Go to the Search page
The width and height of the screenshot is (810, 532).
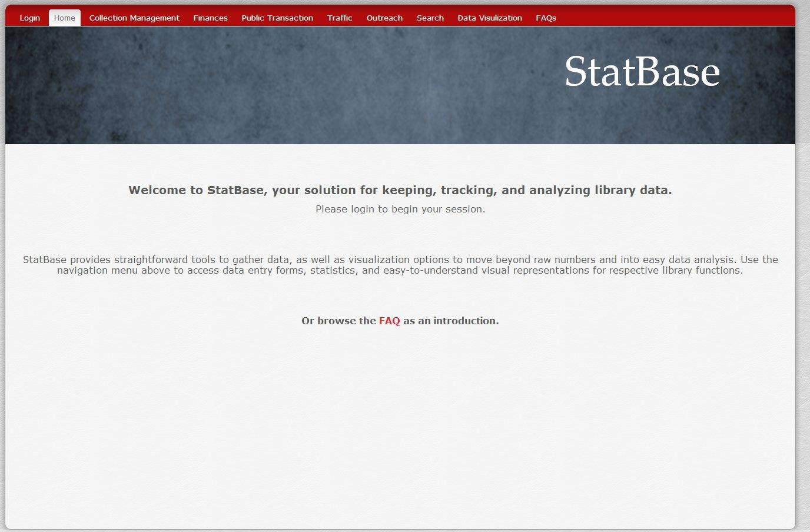[x=430, y=18]
